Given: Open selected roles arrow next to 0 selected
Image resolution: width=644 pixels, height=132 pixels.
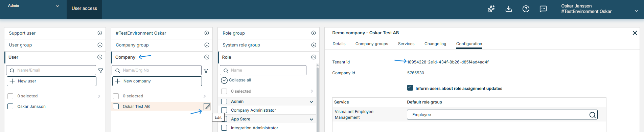Looking at the screenshot, I should [312, 91].
